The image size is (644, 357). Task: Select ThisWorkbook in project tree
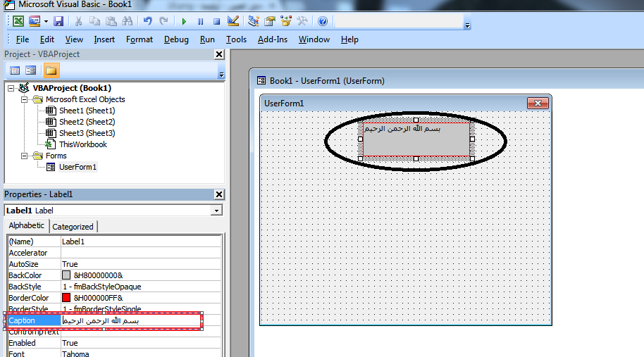click(x=82, y=144)
